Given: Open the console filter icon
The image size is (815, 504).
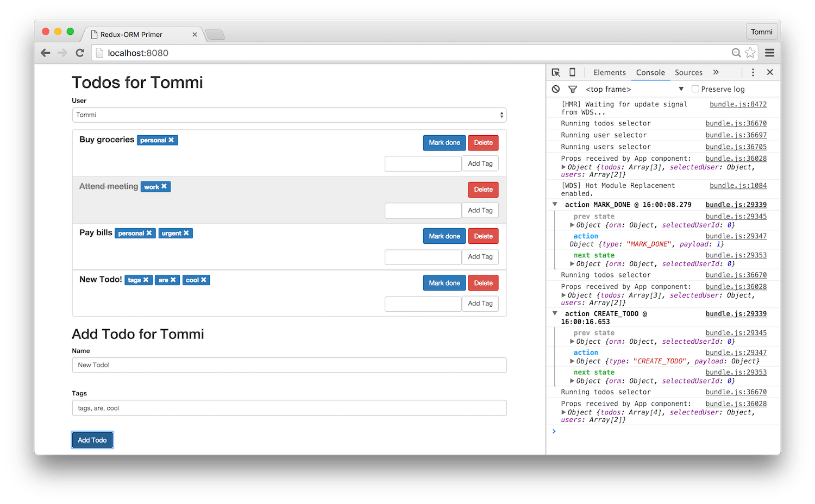Looking at the screenshot, I should (x=573, y=89).
